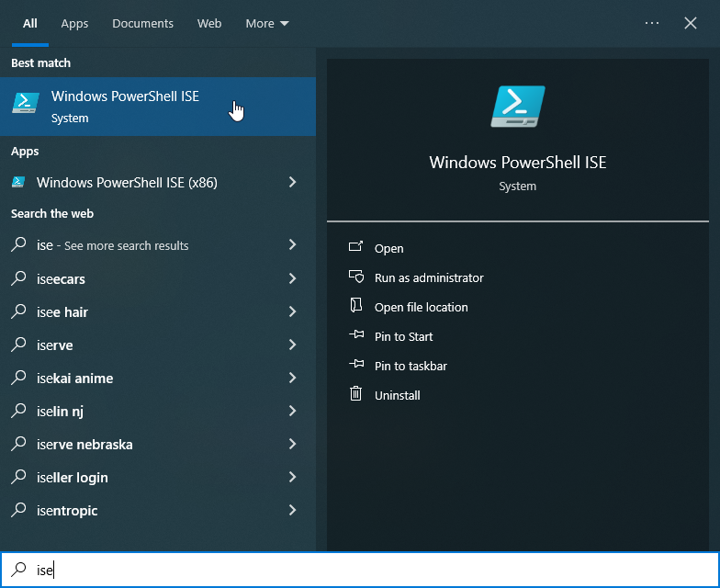This screenshot has width=720, height=588.
Task: Expand arrow next to 'ise' web result
Action: (x=292, y=244)
